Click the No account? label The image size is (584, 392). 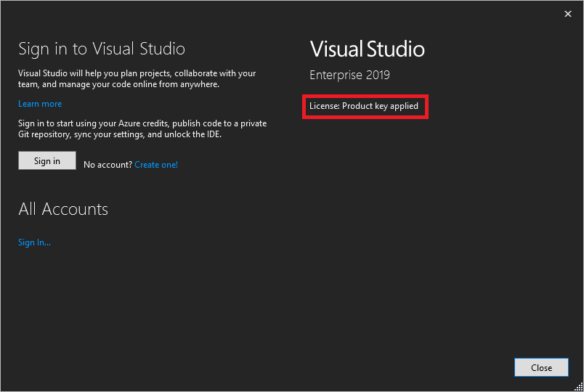108,165
